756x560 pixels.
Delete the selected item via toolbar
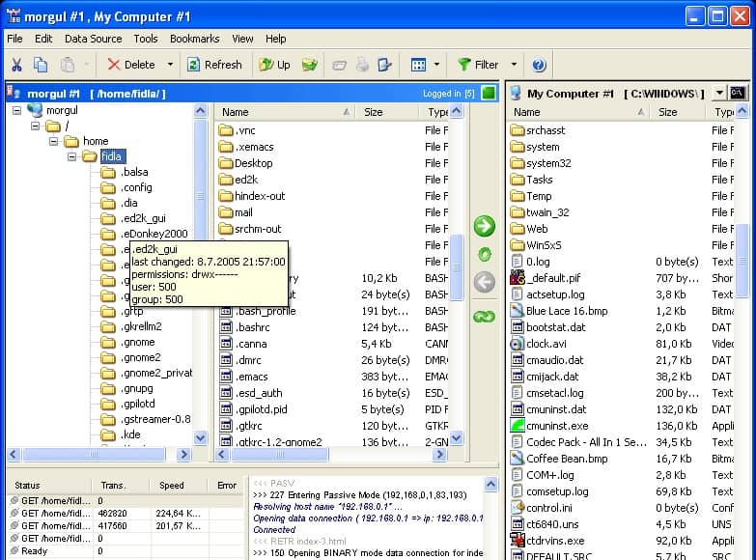coord(131,65)
